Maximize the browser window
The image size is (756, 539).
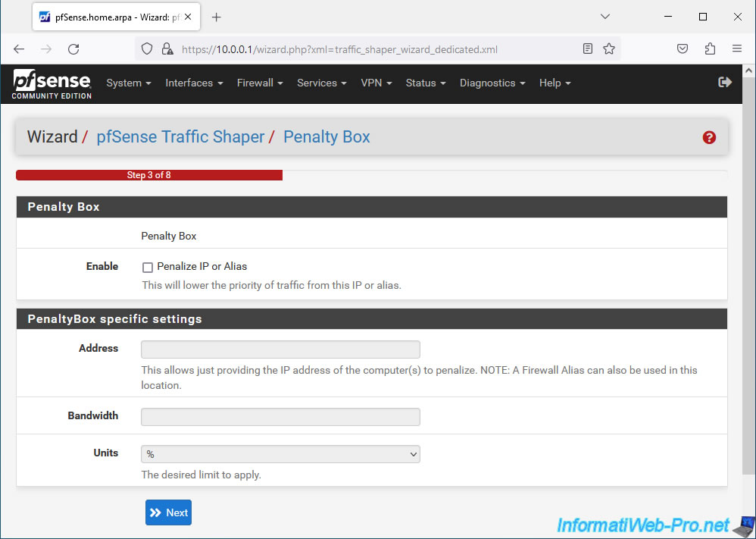click(x=702, y=17)
